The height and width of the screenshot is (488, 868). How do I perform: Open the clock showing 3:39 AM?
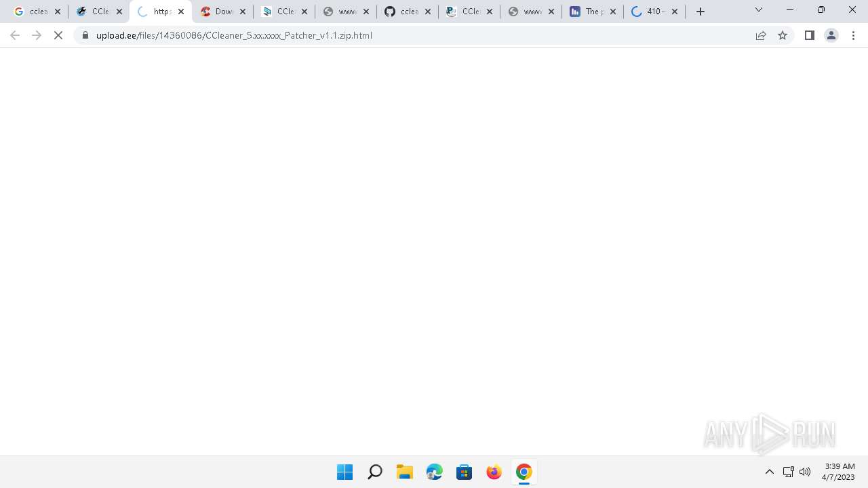839,472
